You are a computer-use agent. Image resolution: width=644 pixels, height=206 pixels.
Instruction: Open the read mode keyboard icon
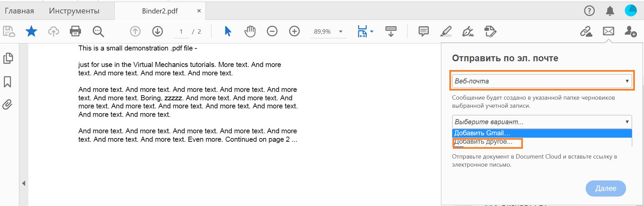coord(391,31)
